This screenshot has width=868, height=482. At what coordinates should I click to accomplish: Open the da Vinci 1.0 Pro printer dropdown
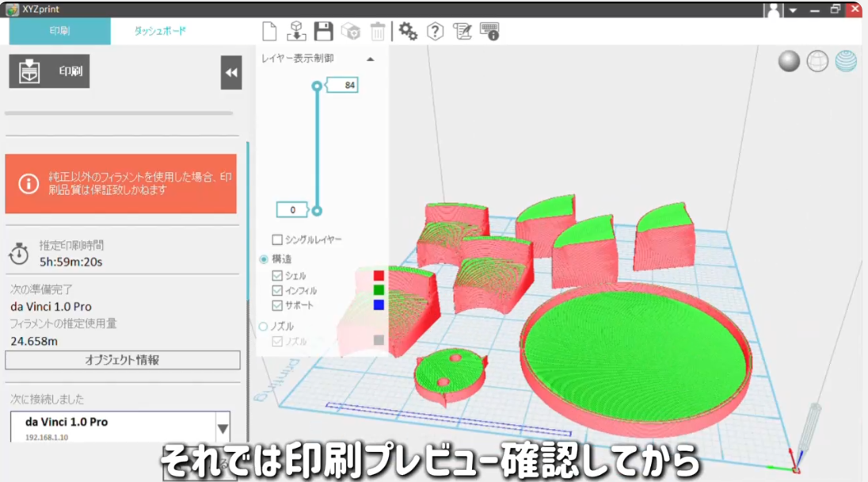(223, 429)
